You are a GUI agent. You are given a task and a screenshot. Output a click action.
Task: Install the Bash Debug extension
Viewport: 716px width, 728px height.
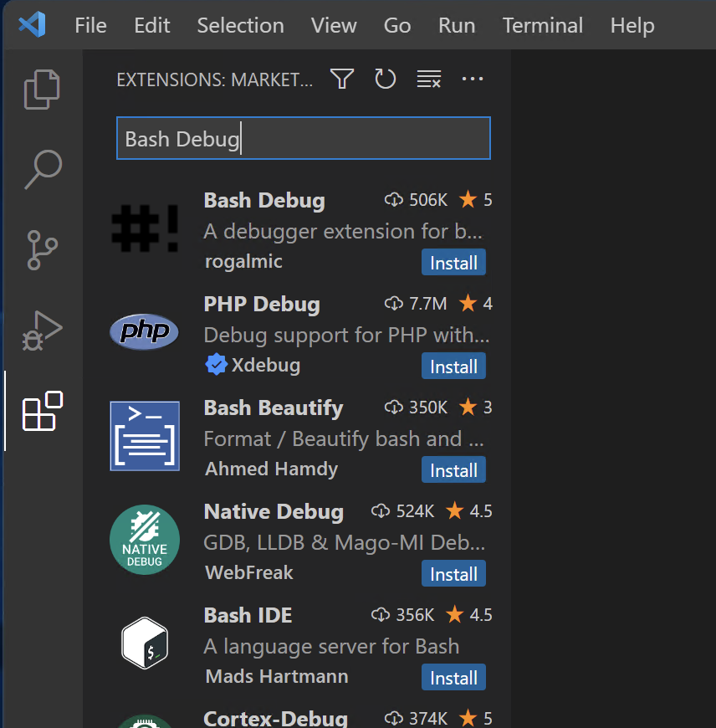[453, 262]
